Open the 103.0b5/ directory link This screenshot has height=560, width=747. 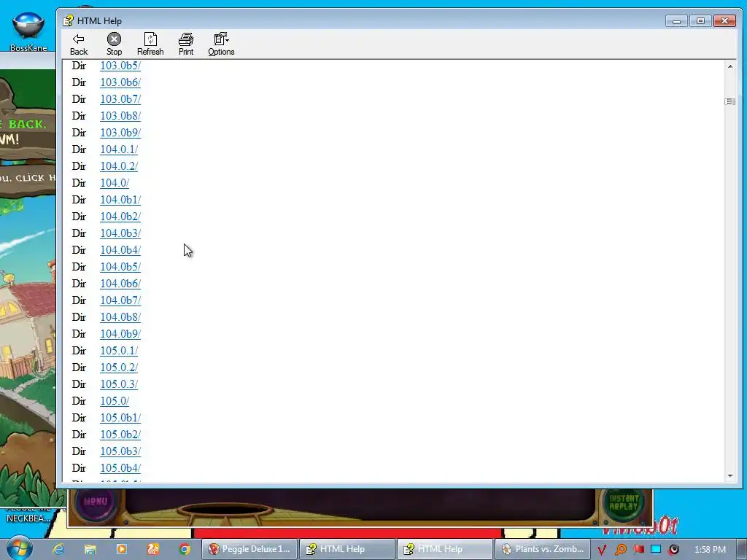120,66
